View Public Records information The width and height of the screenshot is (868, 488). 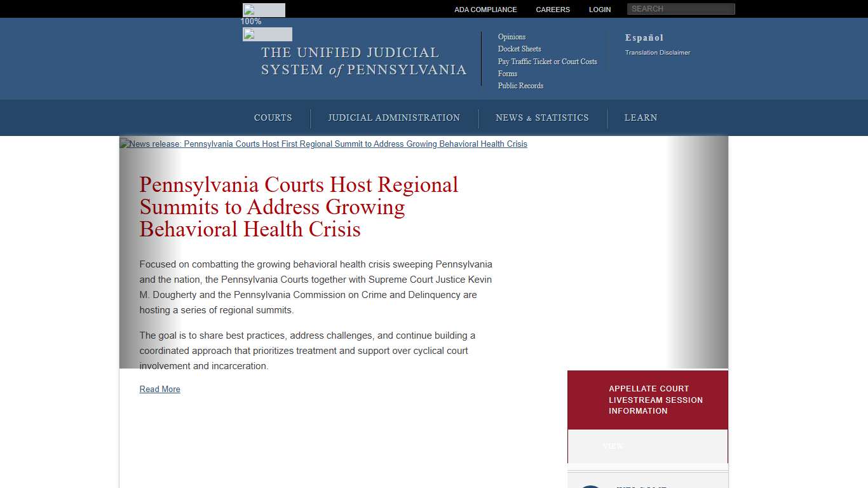pos(520,86)
